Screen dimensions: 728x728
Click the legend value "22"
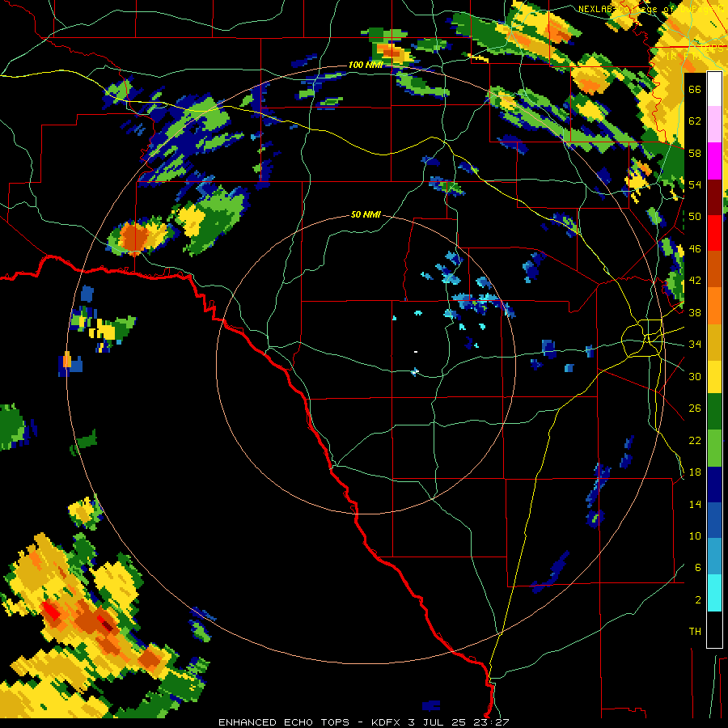pos(695,440)
